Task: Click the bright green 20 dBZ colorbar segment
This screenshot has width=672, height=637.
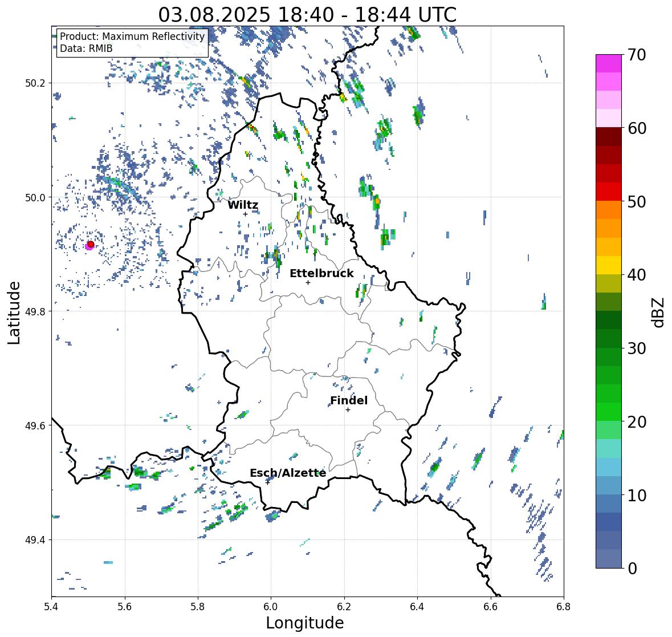Action: [609, 412]
